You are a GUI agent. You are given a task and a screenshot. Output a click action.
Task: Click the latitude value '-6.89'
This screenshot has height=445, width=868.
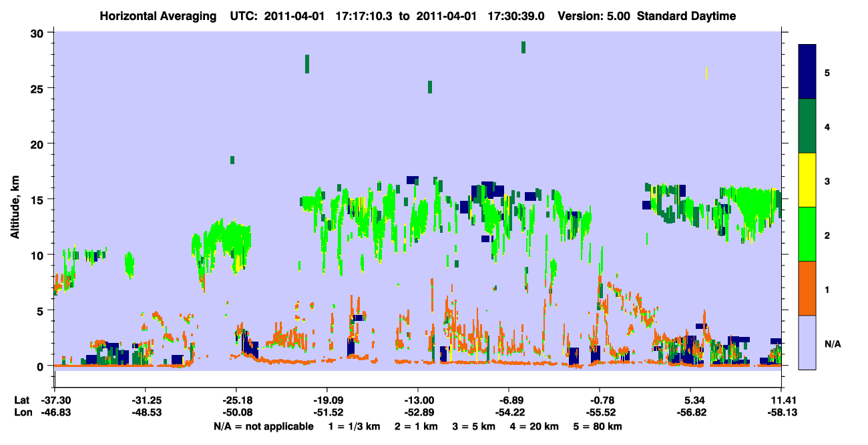coord(509,400)
